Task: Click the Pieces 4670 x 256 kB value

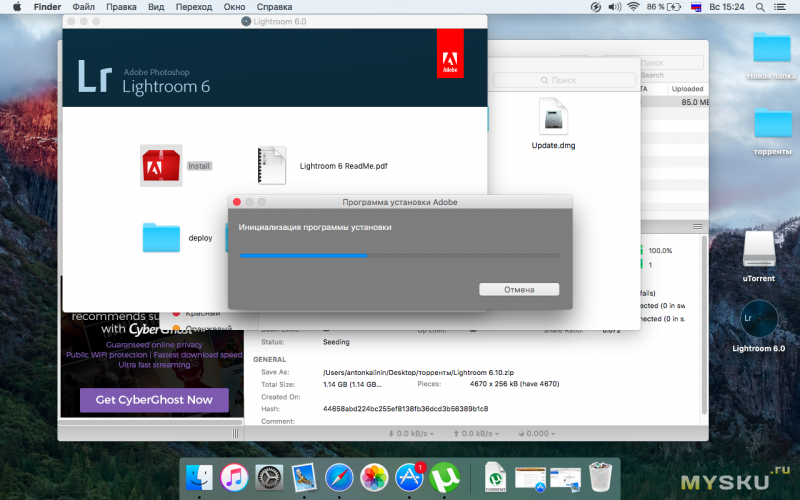Action: tap(514, 384)
